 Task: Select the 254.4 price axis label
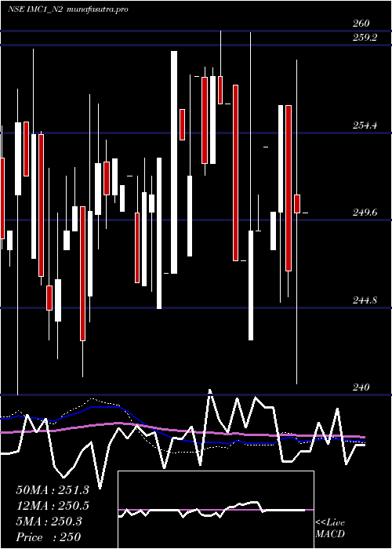[365, 125]
